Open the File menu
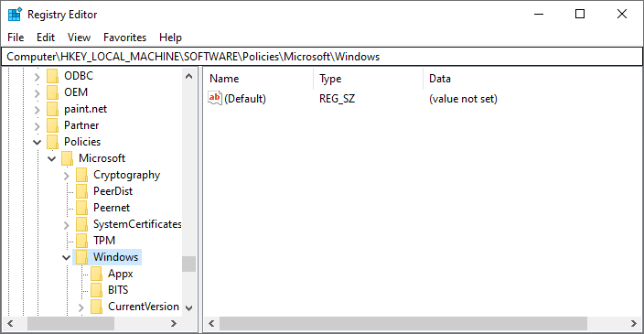644x334 pixels. click(x=16, y=38)
